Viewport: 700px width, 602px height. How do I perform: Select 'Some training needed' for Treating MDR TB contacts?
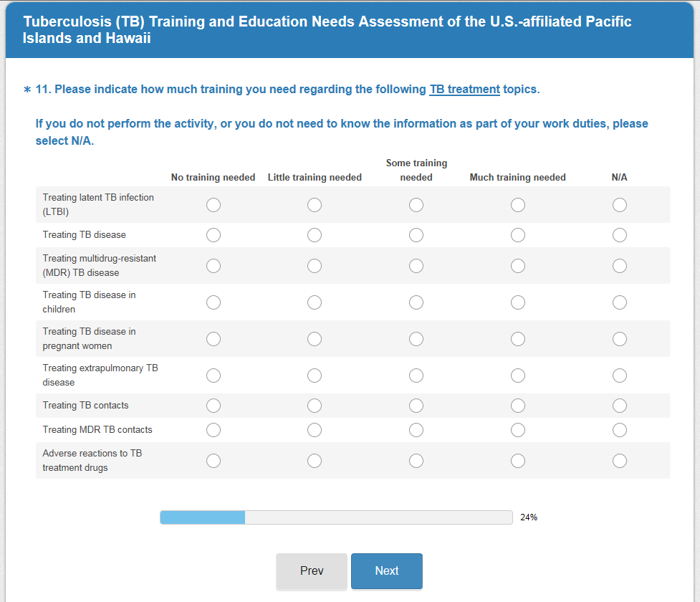416,430
